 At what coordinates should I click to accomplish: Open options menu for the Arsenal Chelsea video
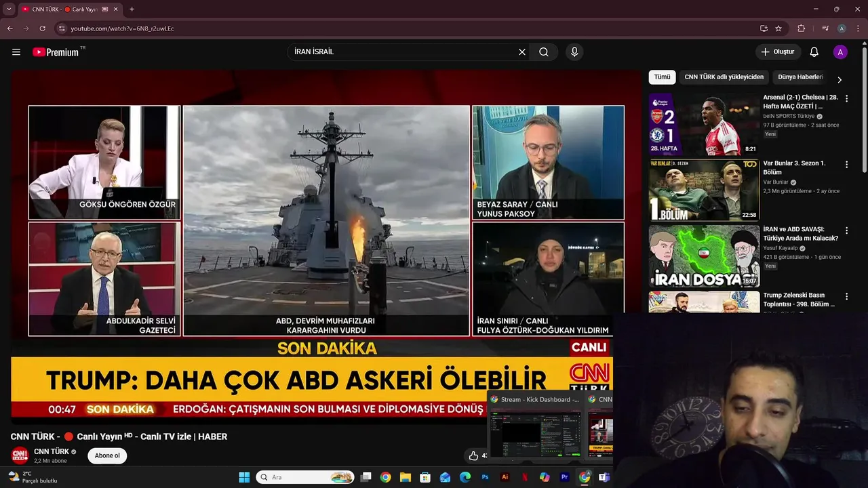[846, 98]
